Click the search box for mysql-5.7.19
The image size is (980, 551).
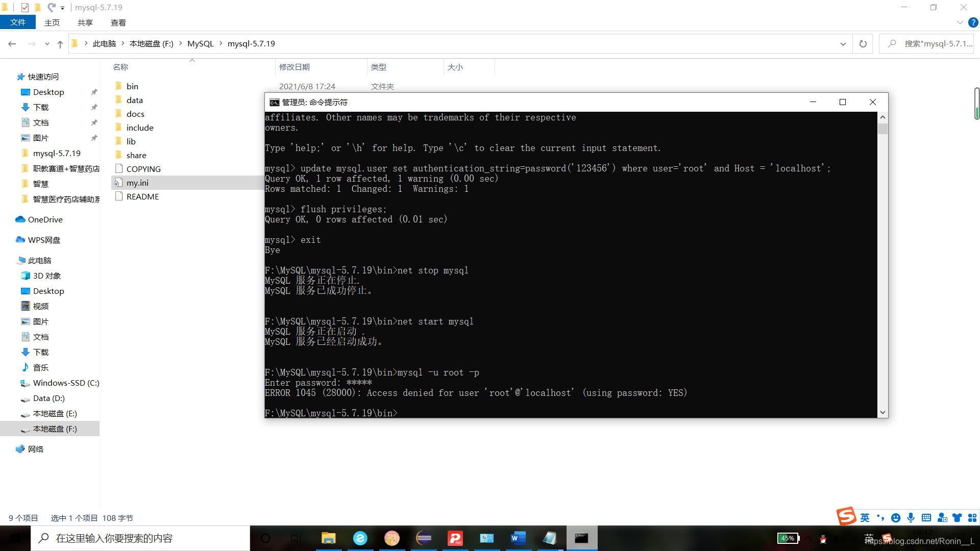coord(927,44)
